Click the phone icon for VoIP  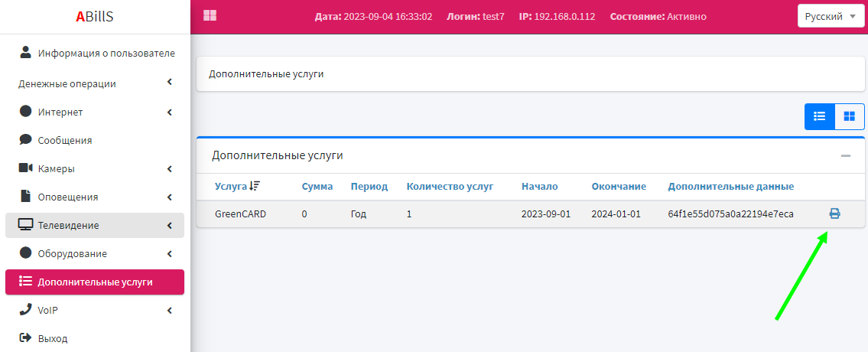coord(25,309)
